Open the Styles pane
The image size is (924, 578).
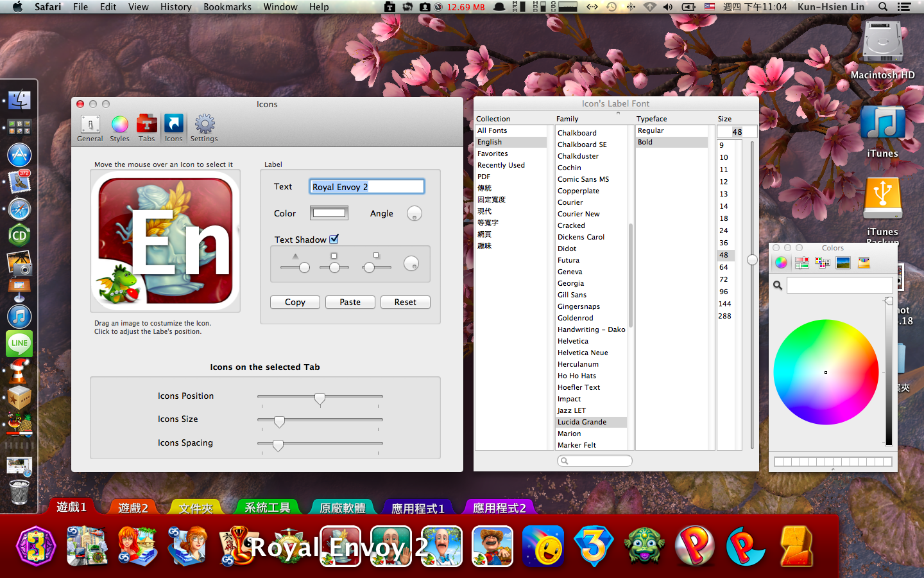point(119,128)
